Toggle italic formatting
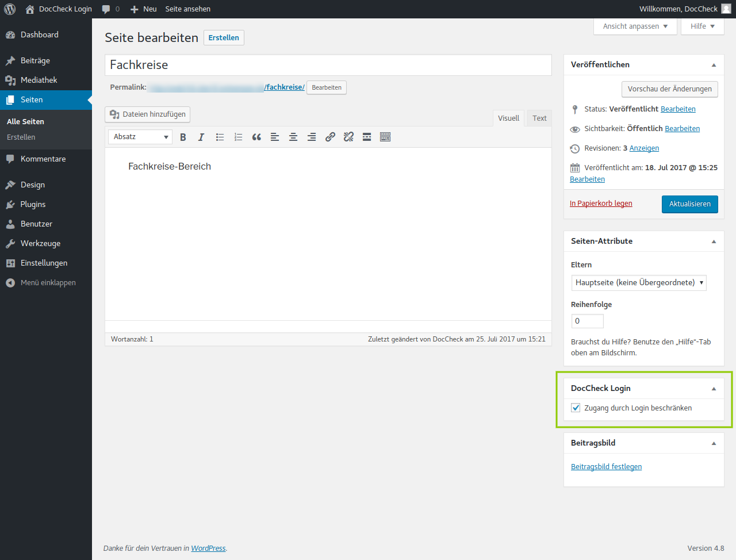This screenshot has width=736, height=560. 201,137
